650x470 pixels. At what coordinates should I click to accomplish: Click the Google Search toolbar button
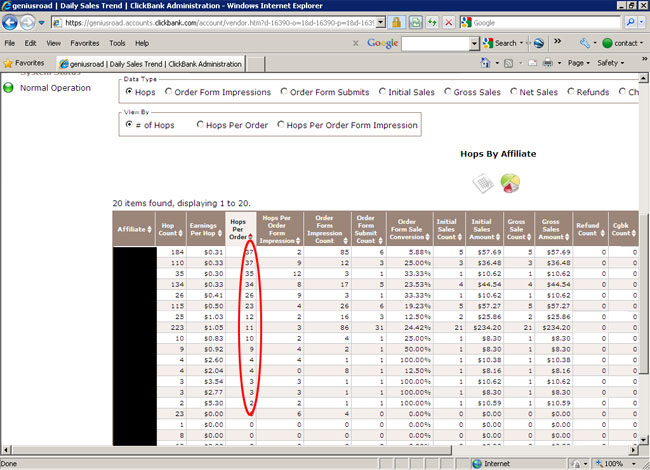click(500, 43)
